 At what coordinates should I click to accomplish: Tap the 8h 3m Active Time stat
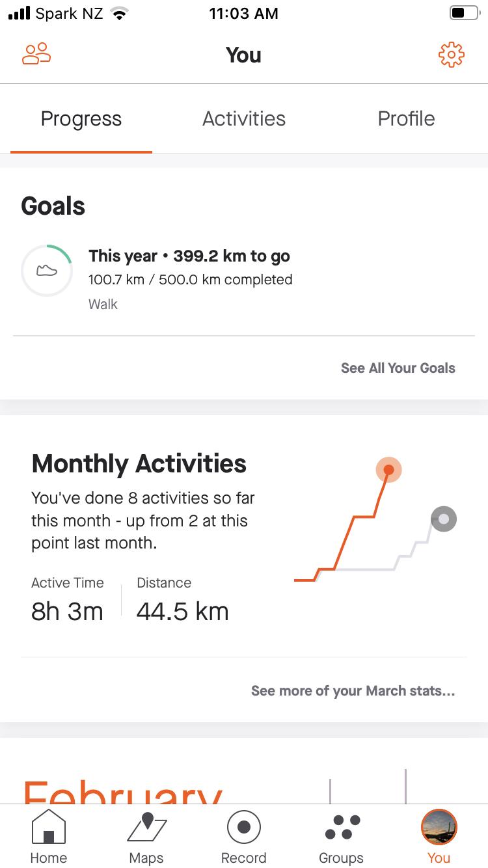click(67, 612)
